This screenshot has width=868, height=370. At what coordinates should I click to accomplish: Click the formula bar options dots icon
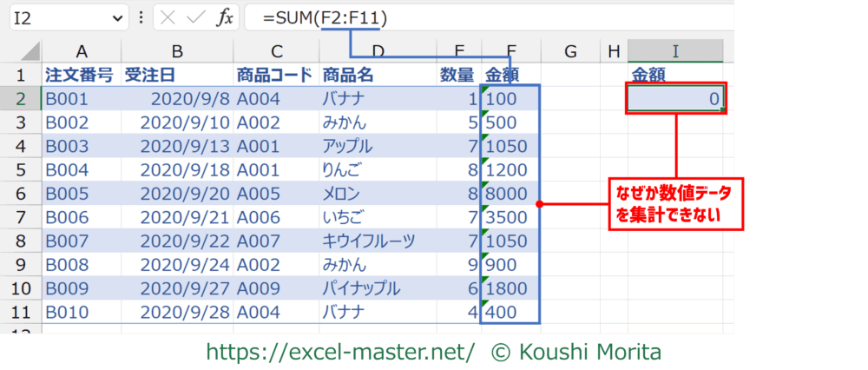[x=142, y=17]
